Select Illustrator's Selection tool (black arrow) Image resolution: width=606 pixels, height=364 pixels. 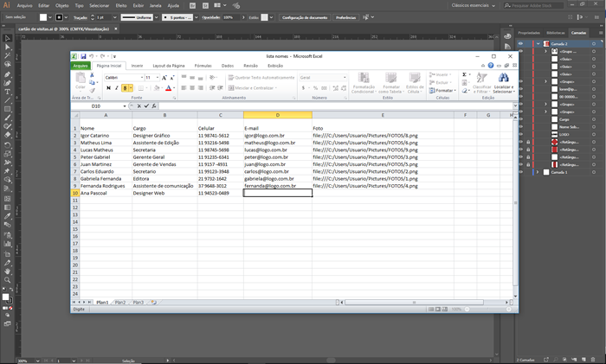tap(7, 38)
